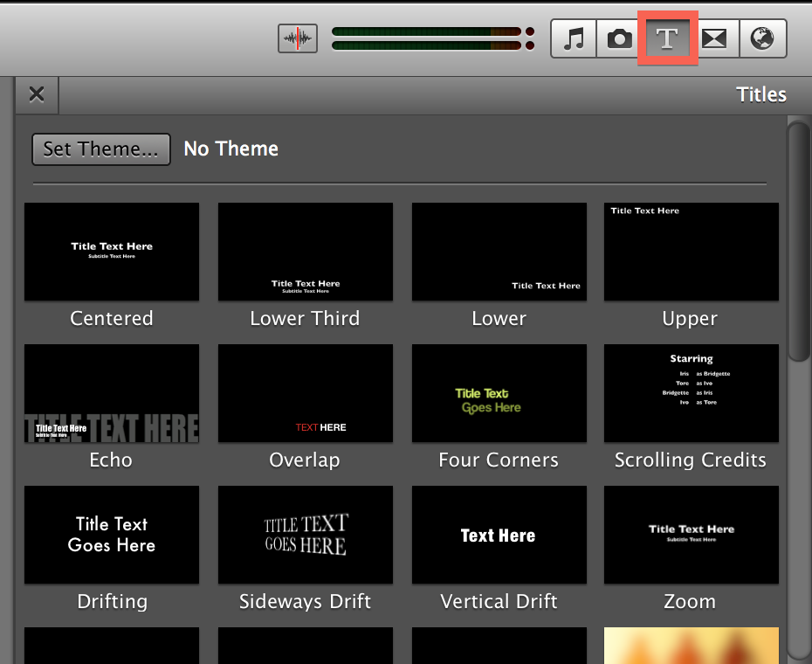
Task: Choose the Scrolling Credits title
Action: pos(692,393)
